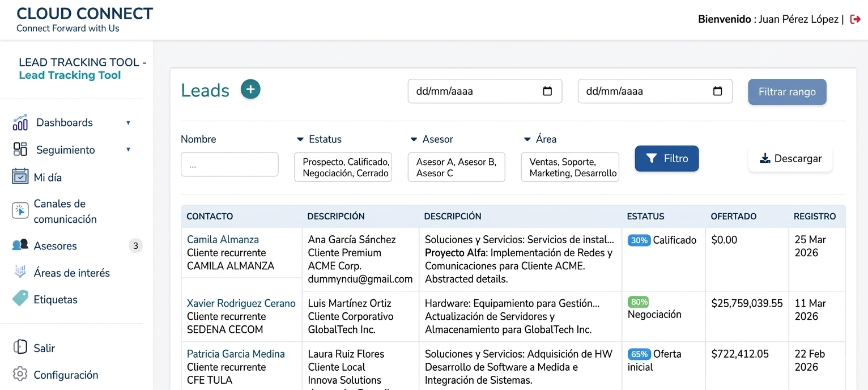Click the Mi día calendar icon

(20, 176)
